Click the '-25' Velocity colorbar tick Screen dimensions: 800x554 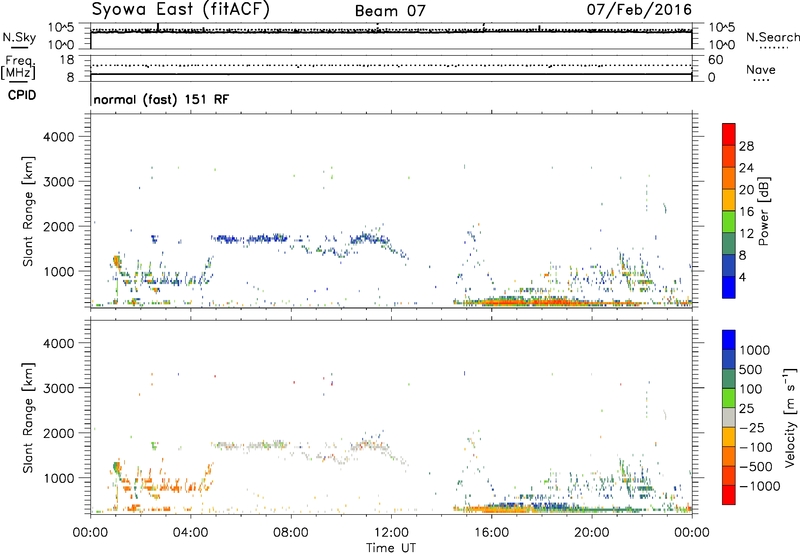[x=752, y=427]
